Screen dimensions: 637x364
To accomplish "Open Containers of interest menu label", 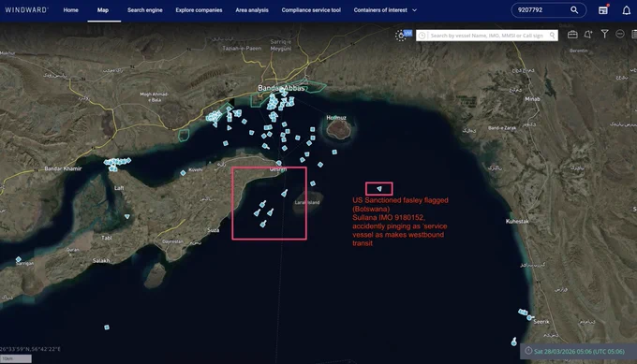I will [380, 10].
